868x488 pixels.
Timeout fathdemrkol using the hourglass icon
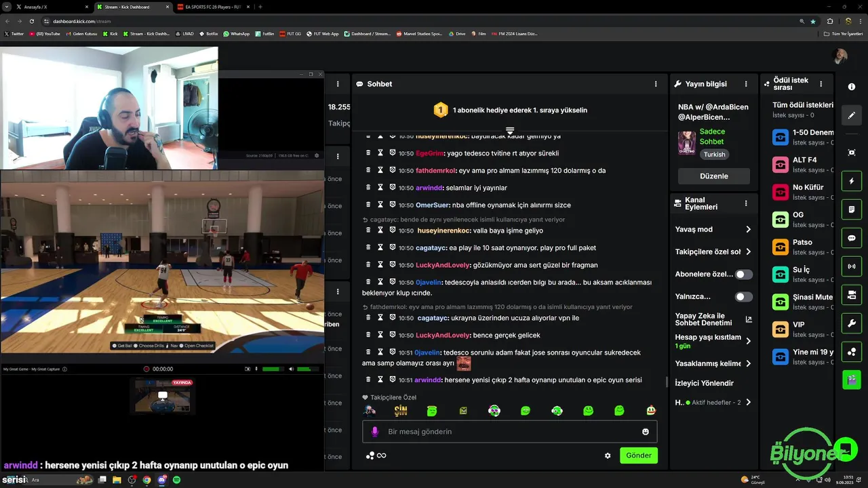[x=380, y=170]
